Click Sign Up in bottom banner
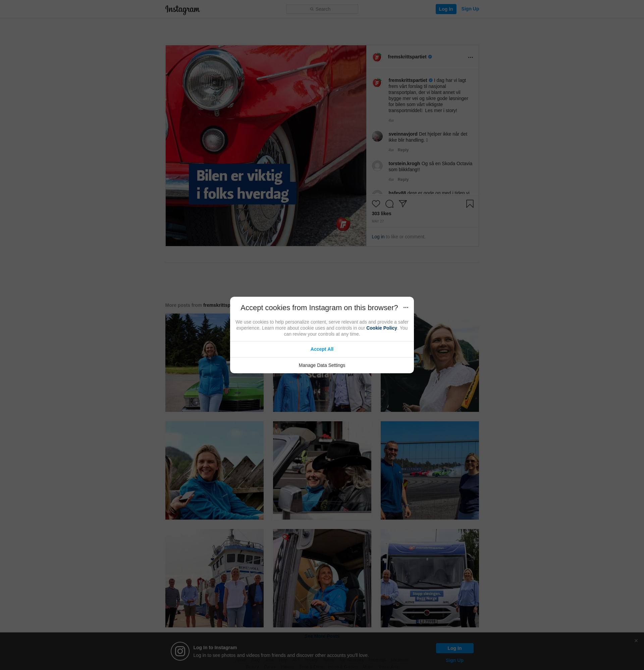This screenshot has width=644, height=670. tap(454, 660)
